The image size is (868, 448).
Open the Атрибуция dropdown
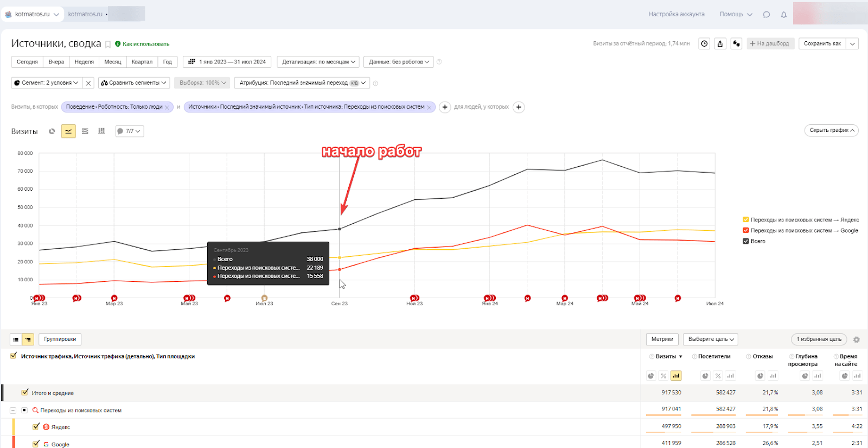(x=302, y=83)
